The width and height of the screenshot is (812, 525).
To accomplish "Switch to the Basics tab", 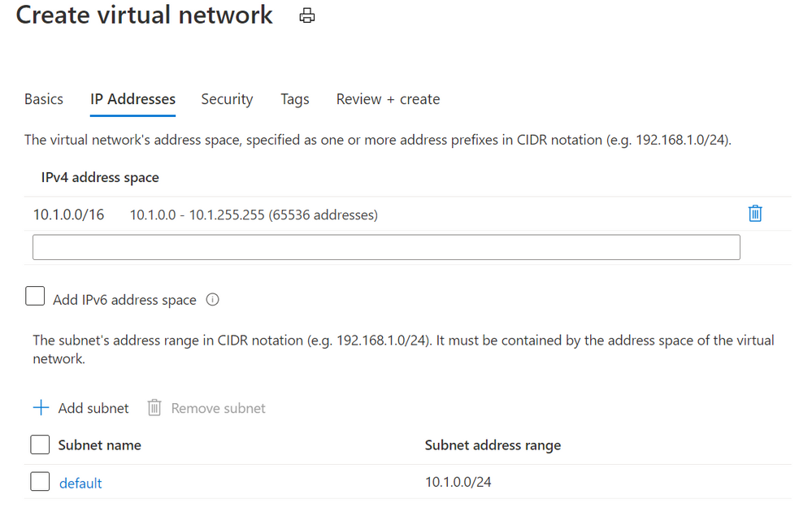I will 43,98.
